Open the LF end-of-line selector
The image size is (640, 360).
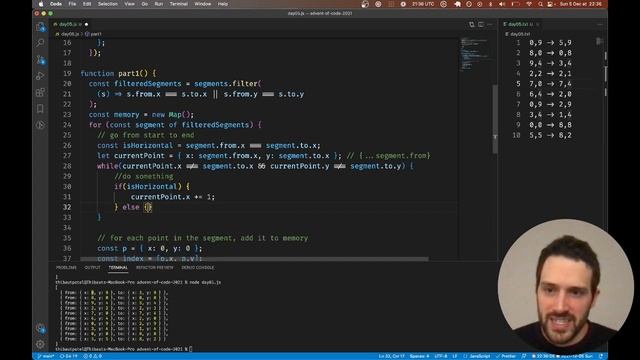[455, 356]
